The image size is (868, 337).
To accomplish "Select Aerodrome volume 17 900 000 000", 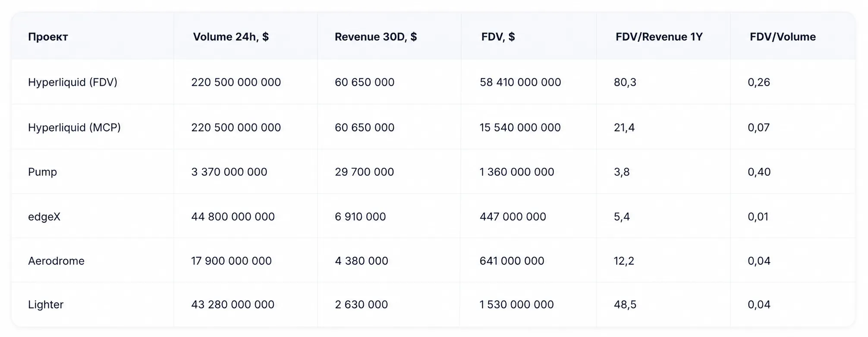I will click(x=231, y=261).
